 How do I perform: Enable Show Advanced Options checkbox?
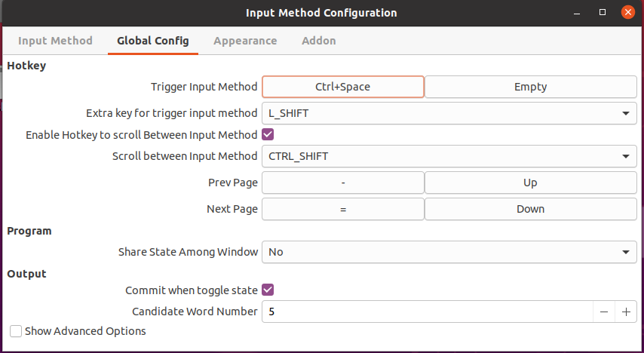(x=16, y=331)
